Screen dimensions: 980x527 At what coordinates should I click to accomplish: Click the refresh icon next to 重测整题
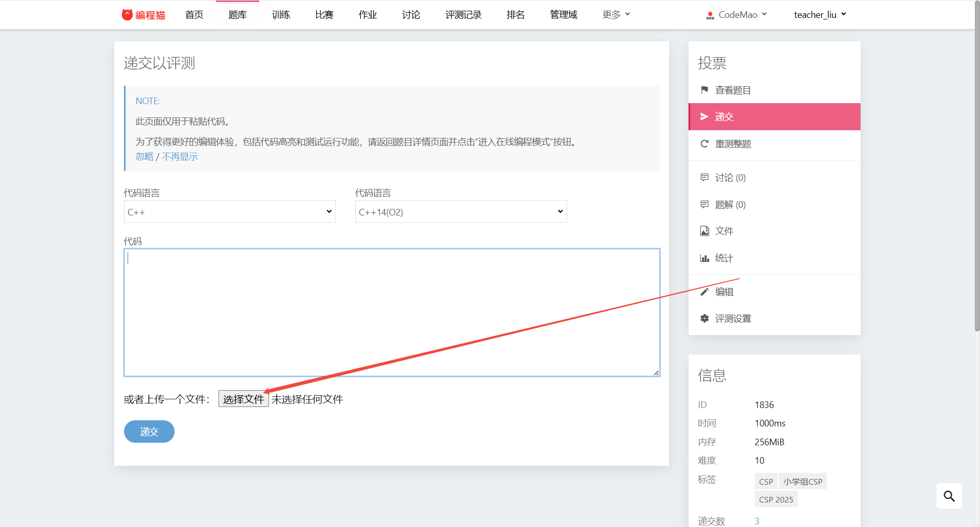[x=704, y=143]
